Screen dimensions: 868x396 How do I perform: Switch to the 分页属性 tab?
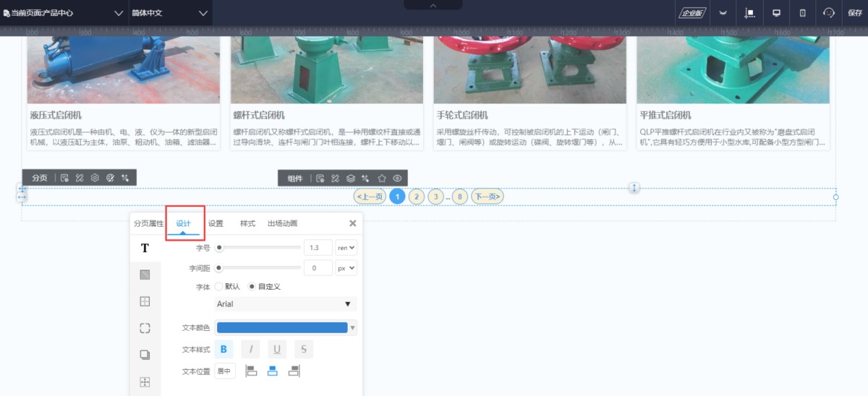click(148, 223)
